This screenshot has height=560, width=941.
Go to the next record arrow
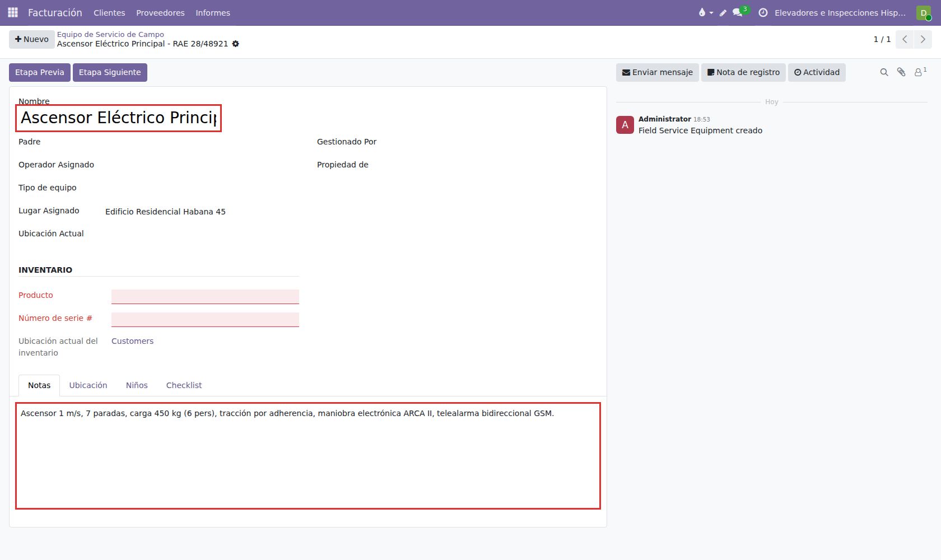923,39
